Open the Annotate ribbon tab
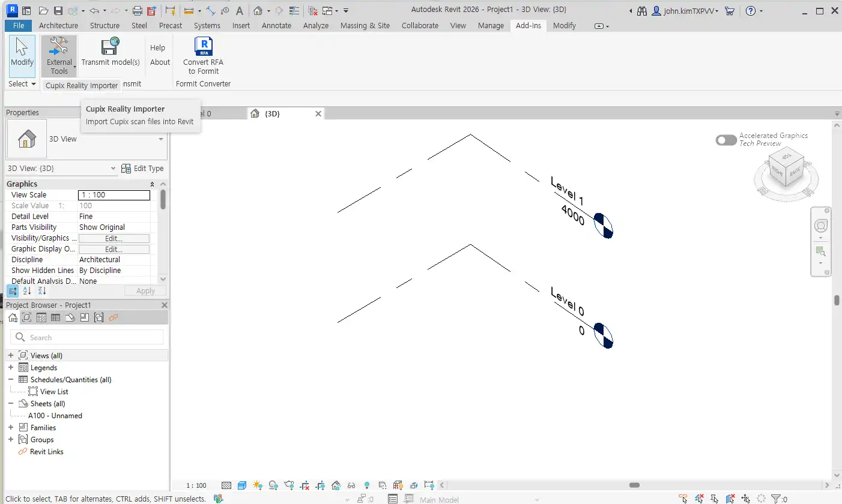The width and height of the screenshot is (842, 504). click(x=276, y=25)
